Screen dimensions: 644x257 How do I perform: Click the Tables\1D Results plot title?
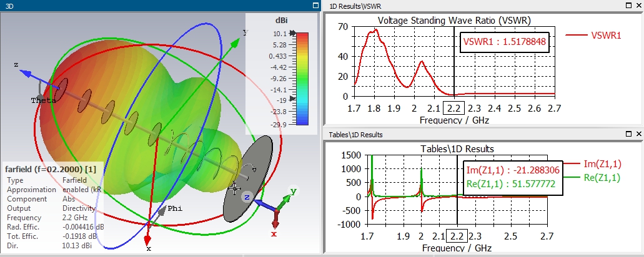(x=457, y=148)
